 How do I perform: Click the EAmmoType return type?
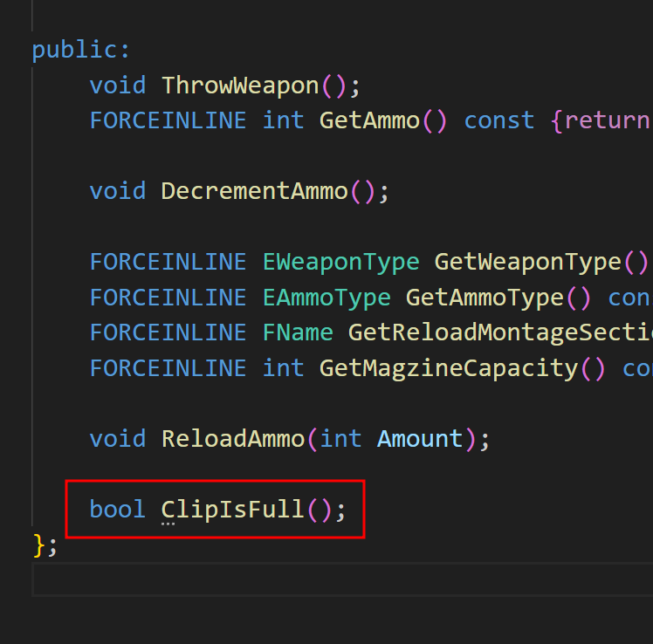point(326,298)
